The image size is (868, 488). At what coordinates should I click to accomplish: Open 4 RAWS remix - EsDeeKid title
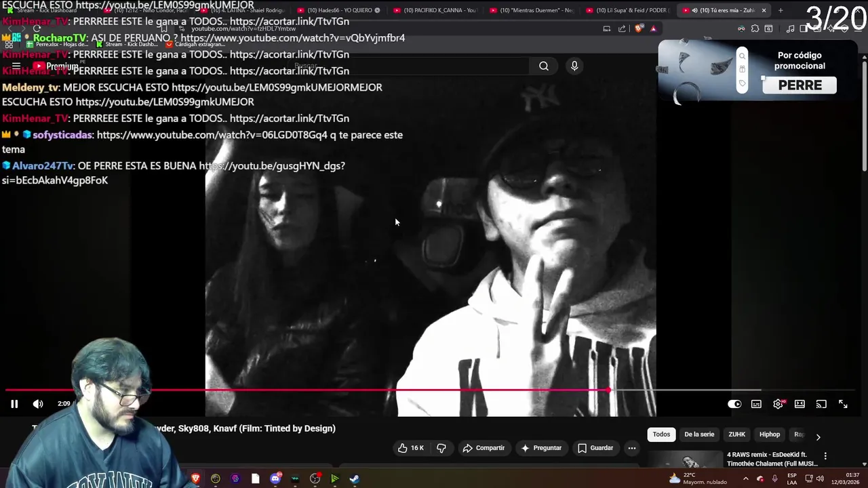pos(772,459)
